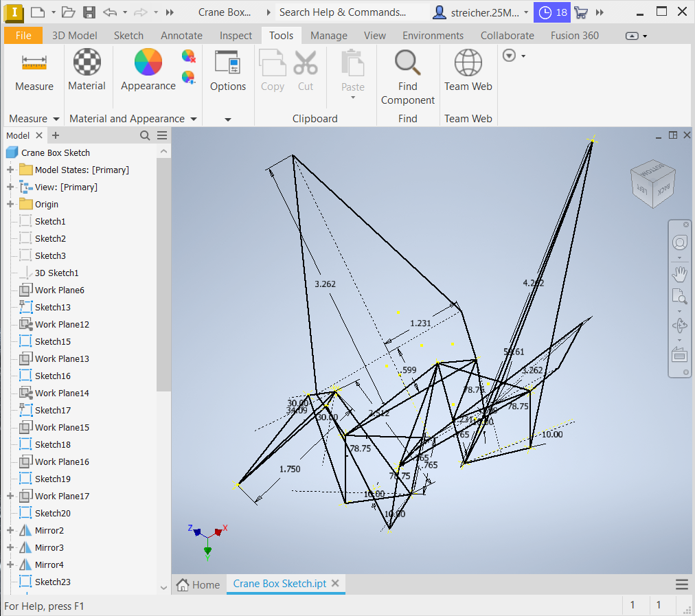Search the model browser

(145, 135)
